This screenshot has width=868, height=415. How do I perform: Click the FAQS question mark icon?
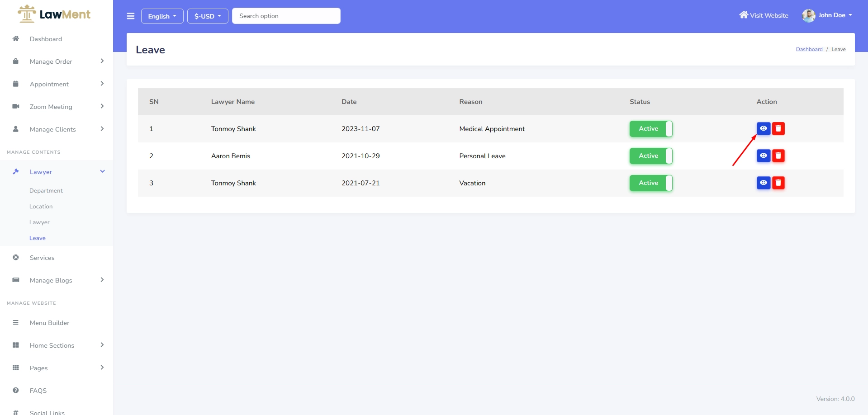tap(16, 390)
